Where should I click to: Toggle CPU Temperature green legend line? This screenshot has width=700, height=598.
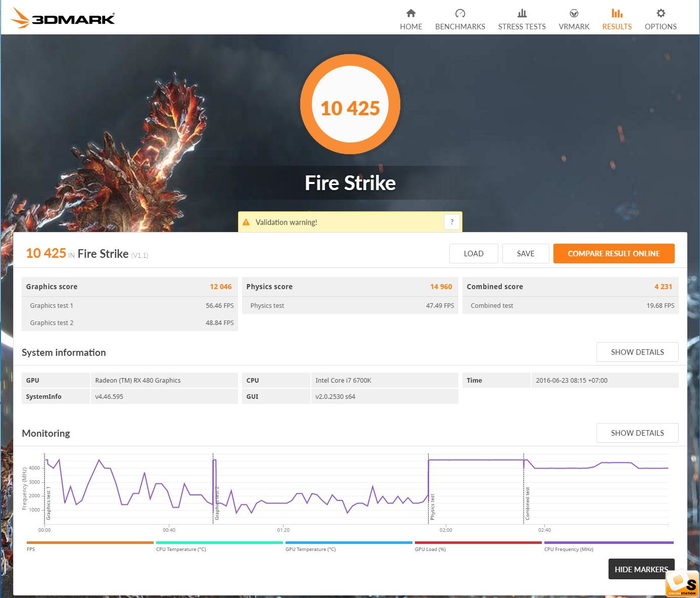click(219, 543)
